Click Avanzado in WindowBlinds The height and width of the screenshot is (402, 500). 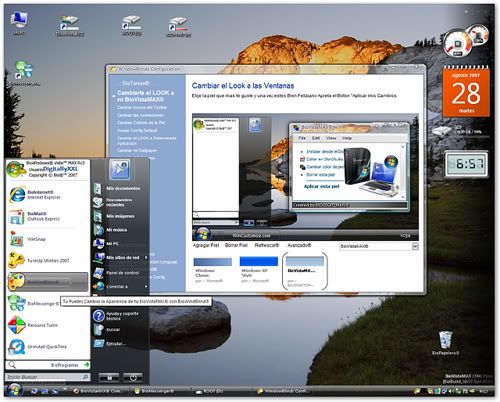[x=299, y=245]
